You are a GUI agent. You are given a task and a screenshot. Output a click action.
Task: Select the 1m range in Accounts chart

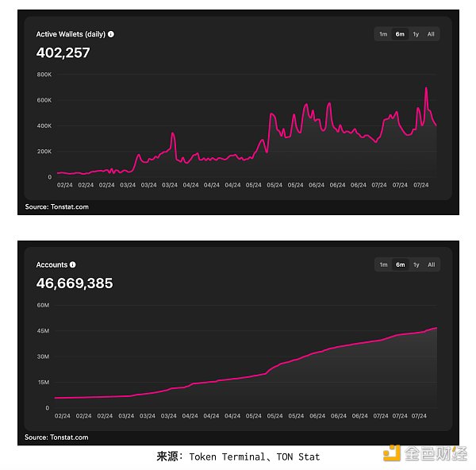[383, 264]
